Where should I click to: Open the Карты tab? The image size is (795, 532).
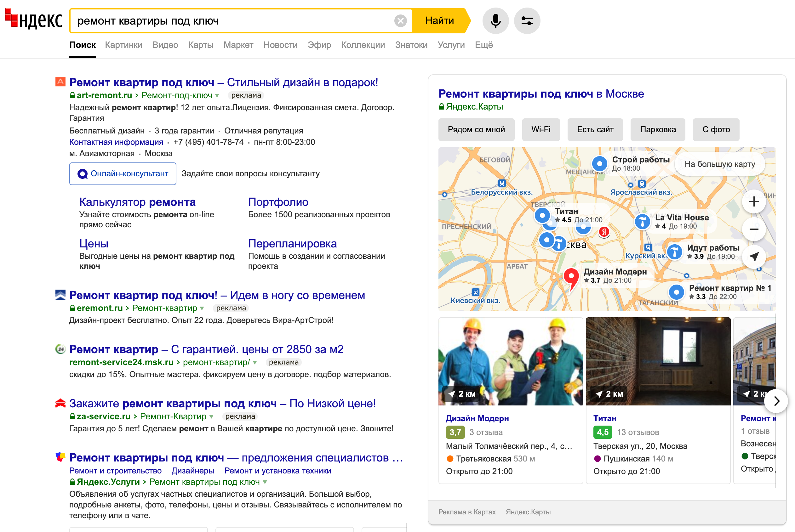pos(201,45)
